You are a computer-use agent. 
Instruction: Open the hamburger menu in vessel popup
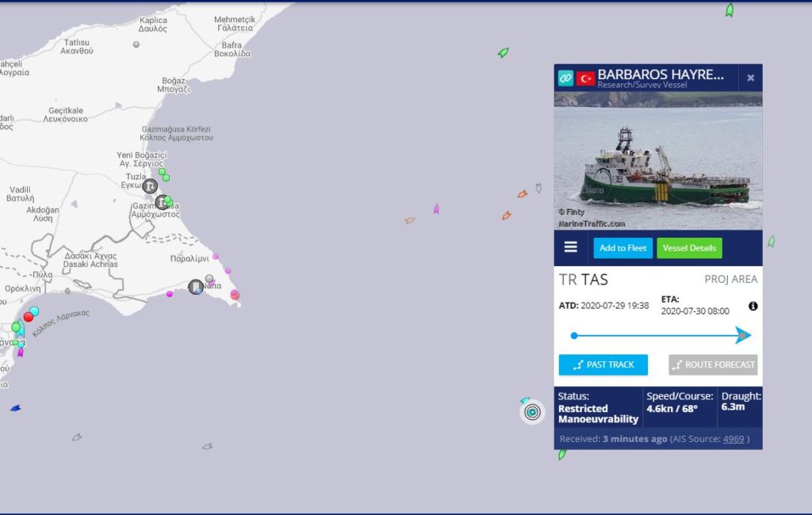[571, 247]
